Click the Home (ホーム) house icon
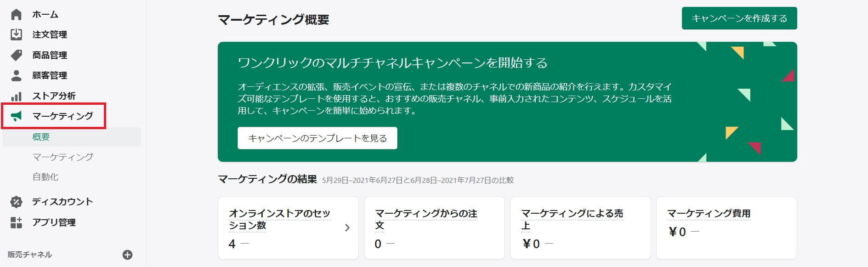 (x=16, y=15)
